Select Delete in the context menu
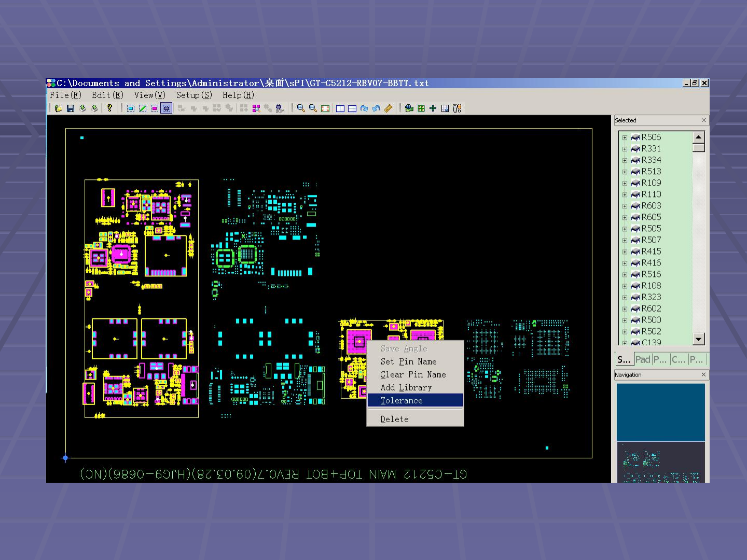Image resolution: width=747 pixels, height=560 pixels. point(394,419)
